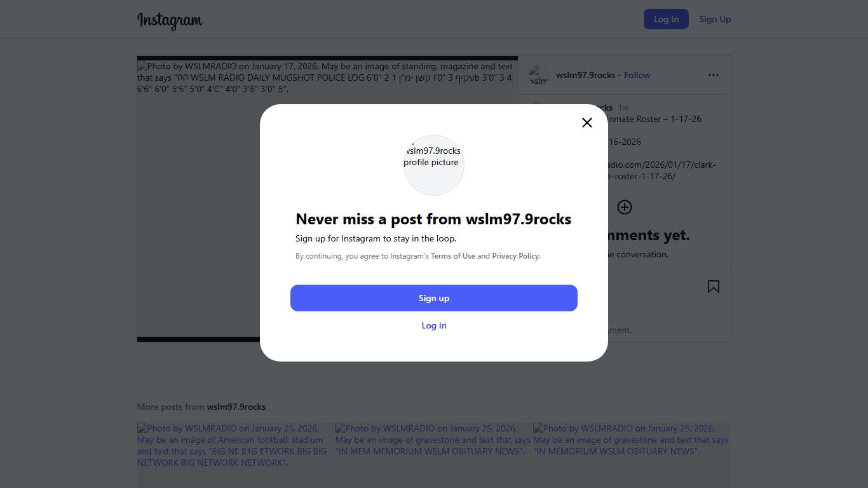
Task: Click wslm97.9rocks username in post header
Action: click(x=585, y=75)
